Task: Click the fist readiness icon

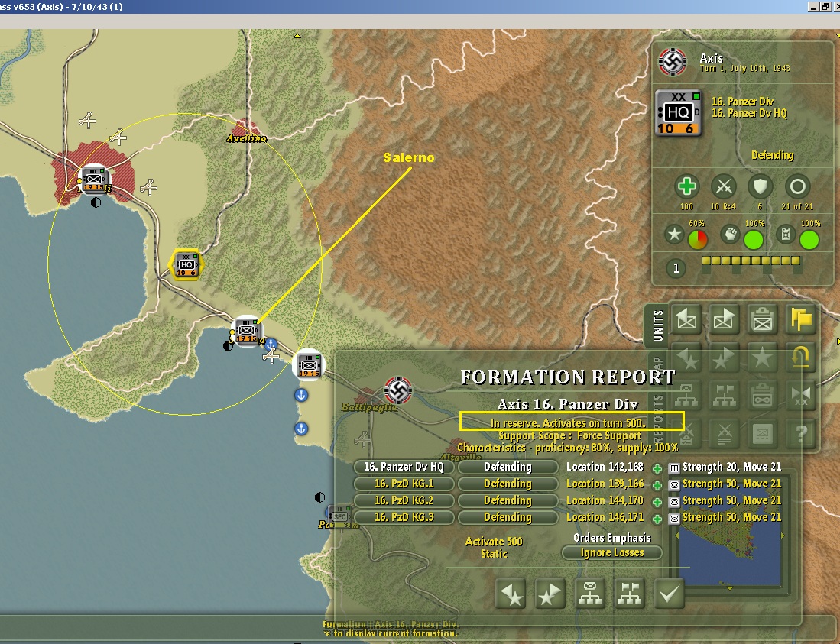Action: [x=730, y=235]
